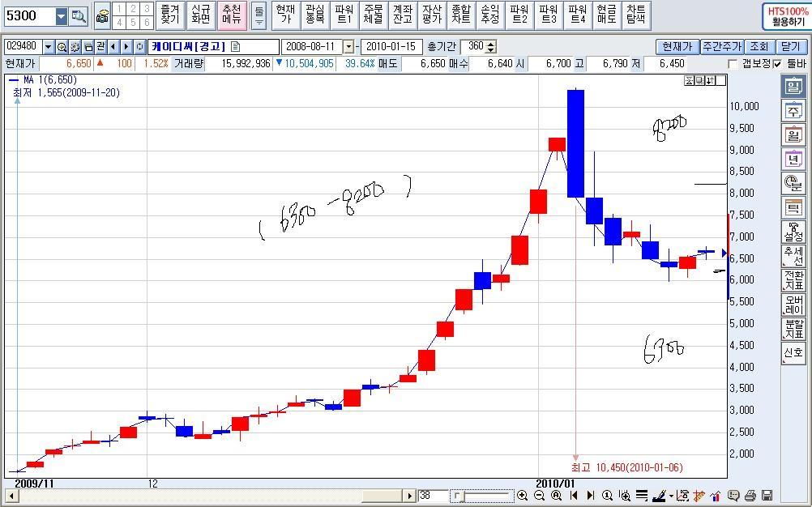Image resolution: width=812 pixels, height=507 pixels.
Task: Click the 관 watchlist icon
Action: click(x=100, y=47)
